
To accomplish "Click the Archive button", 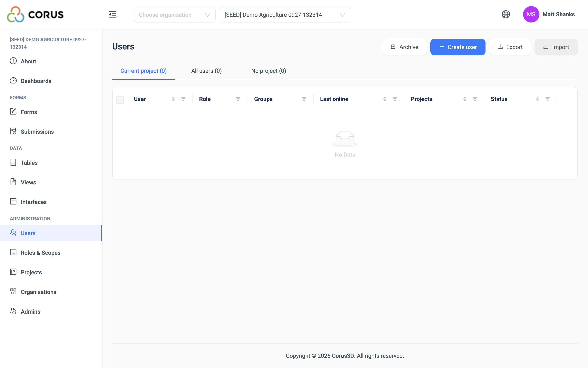I will point(404,47).
